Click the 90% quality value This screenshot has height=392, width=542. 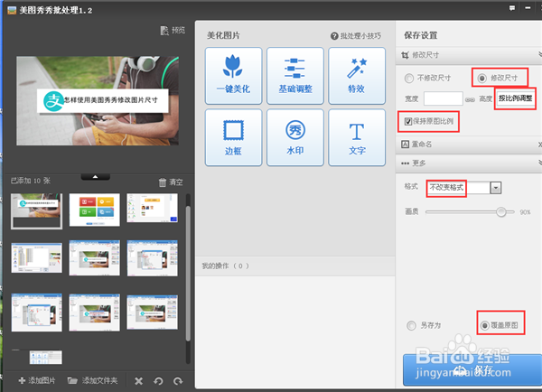click(x=525, y=212)
